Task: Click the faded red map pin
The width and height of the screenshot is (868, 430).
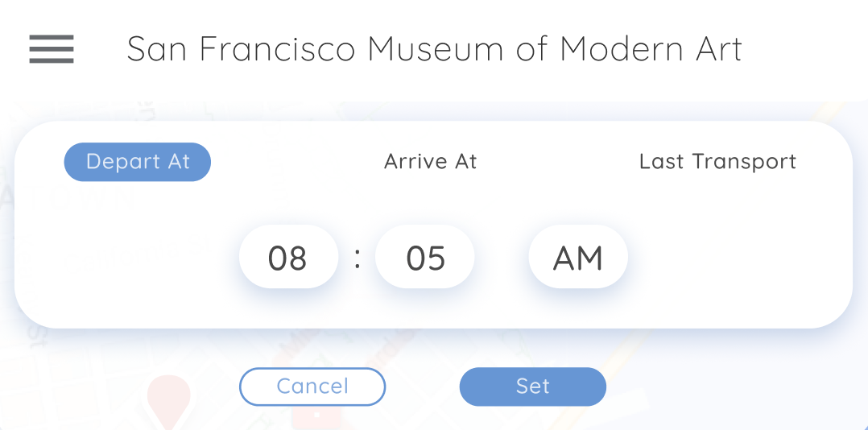Action: [x=168, y=397]
